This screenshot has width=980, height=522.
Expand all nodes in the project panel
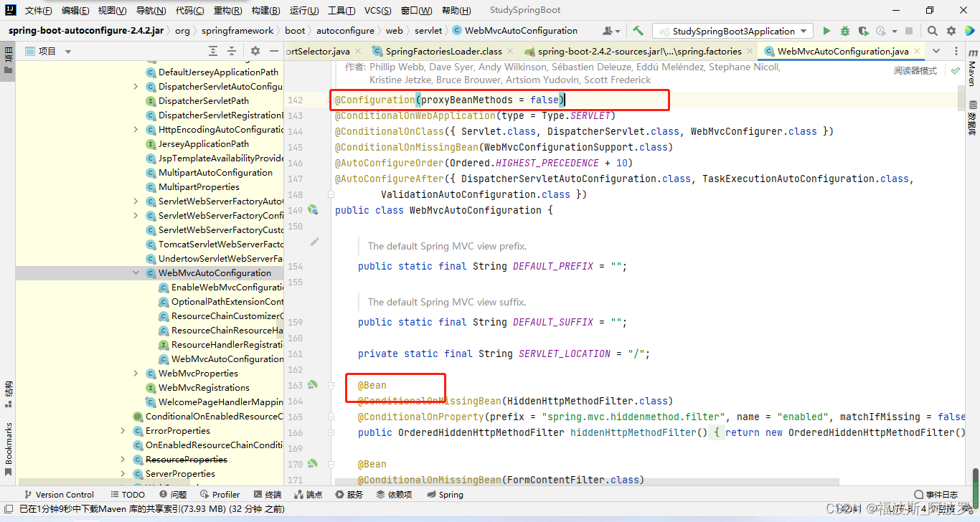pos(213,51)
